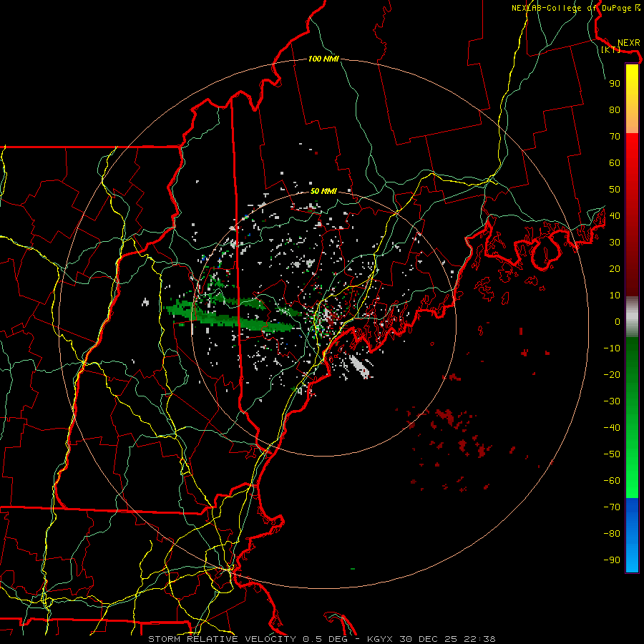Click the NEXR label above the color scale
Viewport: 644px width, 644px height.
coord(629,43)
